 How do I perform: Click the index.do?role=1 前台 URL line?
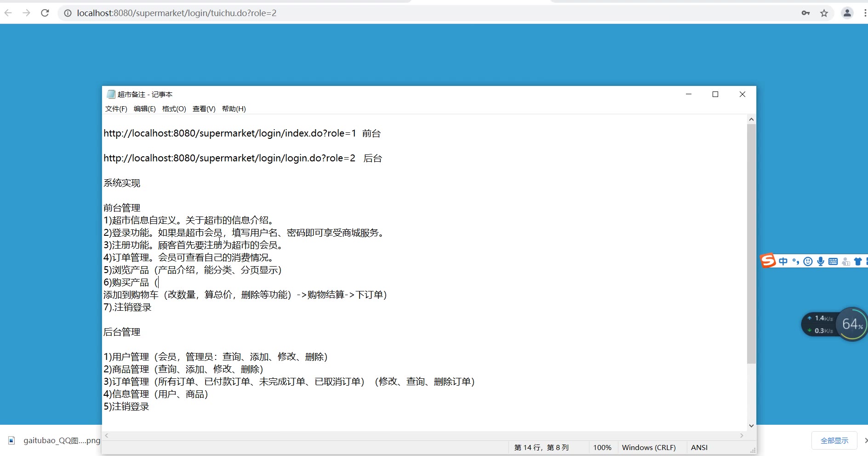[x=242, y=133]
